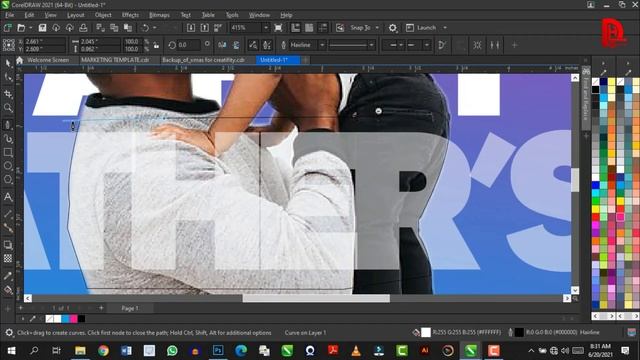Toggle show rulers button
Screen dimensions: 640x360
295,28
